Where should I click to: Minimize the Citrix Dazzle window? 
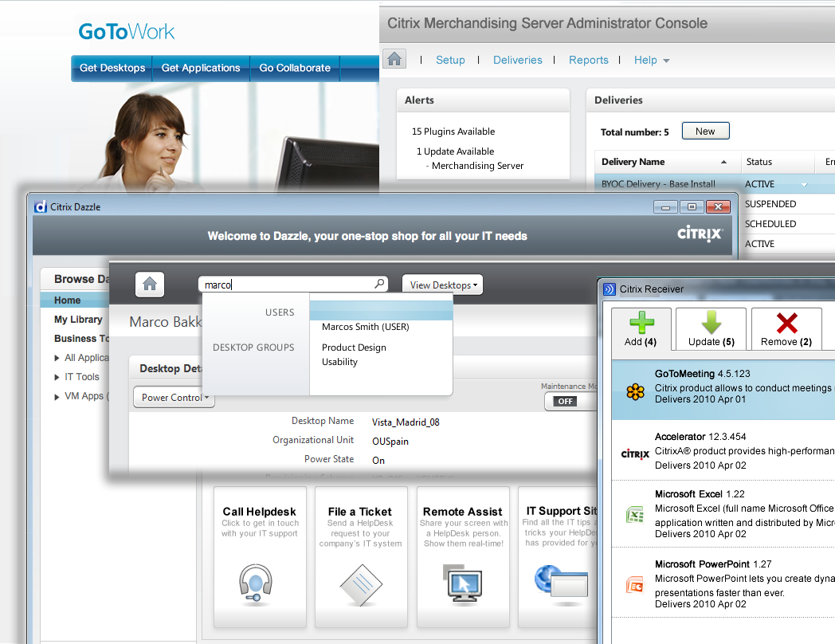coord(665,206)
